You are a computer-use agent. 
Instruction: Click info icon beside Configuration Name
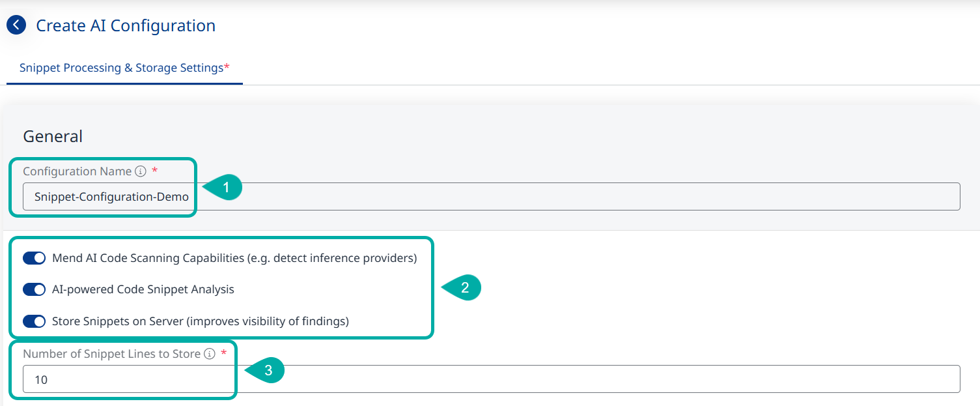(x=141, y=171)
